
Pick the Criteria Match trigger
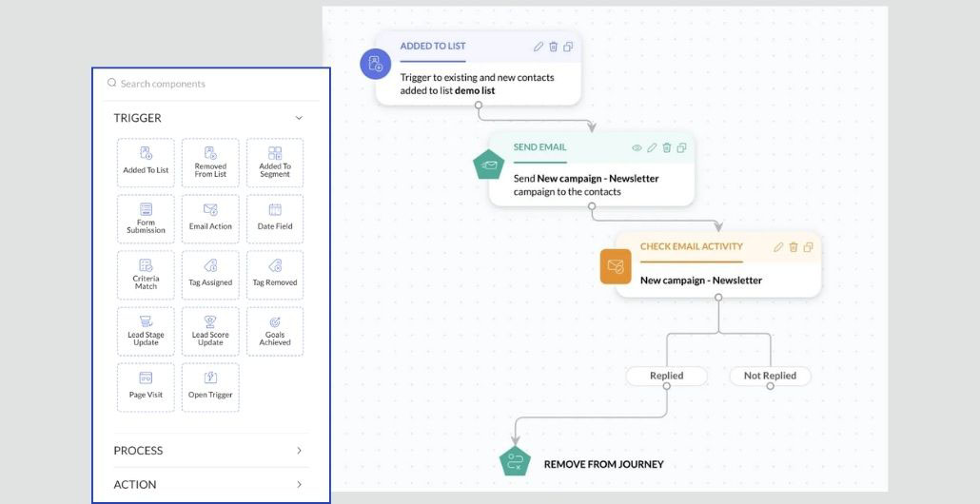click(x=146, y=275)
